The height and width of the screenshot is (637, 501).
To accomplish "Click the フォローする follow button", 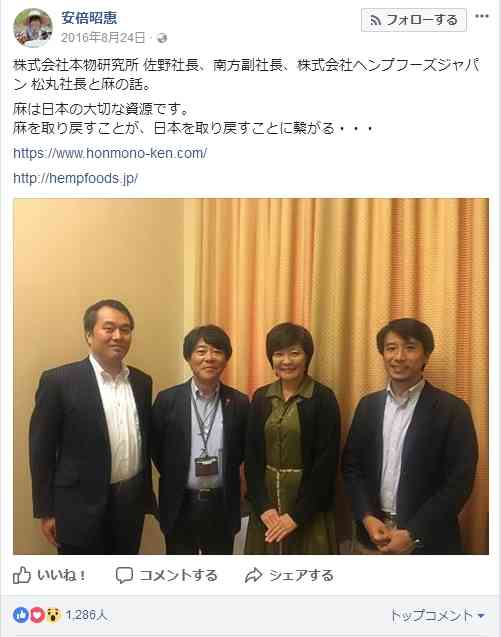I will click(414, 20).
